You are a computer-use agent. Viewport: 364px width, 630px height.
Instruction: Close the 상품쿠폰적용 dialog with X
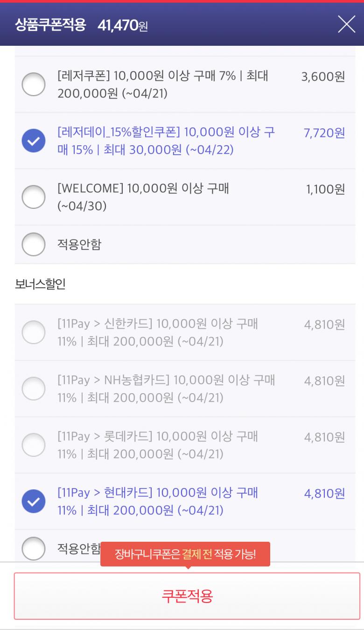point(346,24)
